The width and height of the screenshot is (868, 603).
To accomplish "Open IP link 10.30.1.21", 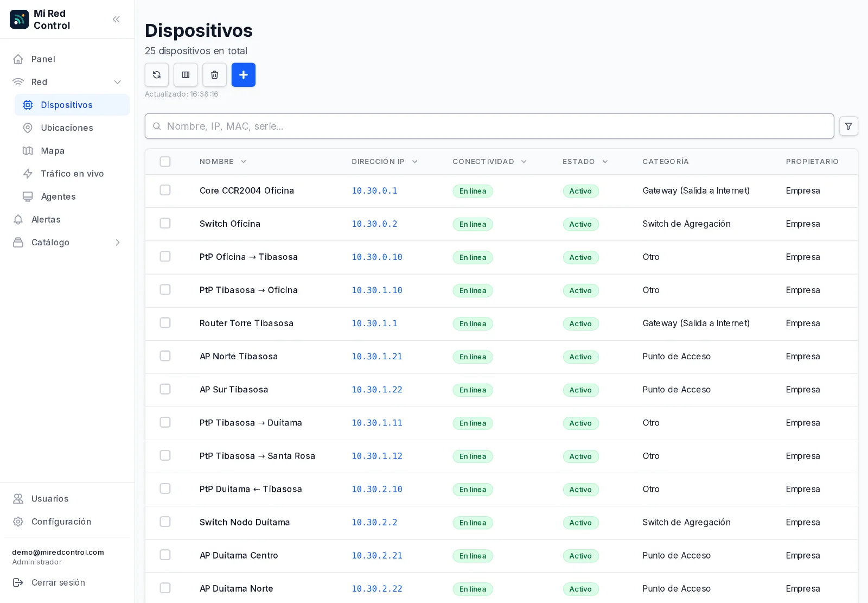I will pyautogui.click(x=377, y=357).
